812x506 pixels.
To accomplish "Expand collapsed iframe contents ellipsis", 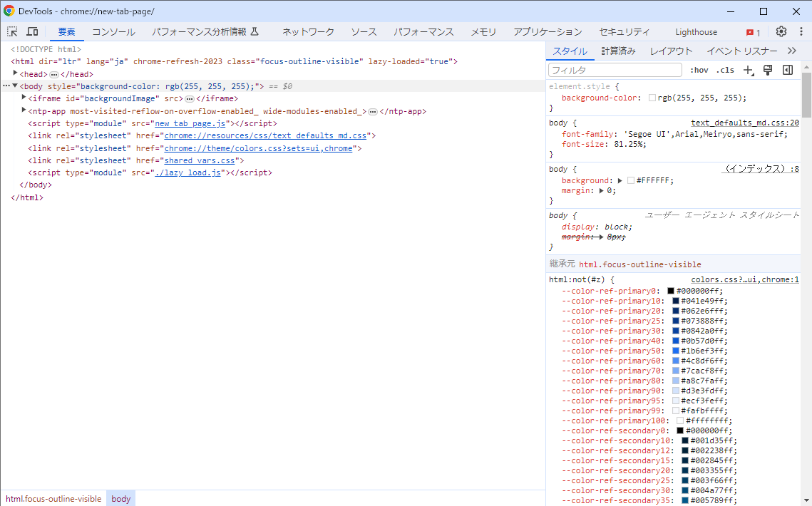I will click(x=190, y=99).
